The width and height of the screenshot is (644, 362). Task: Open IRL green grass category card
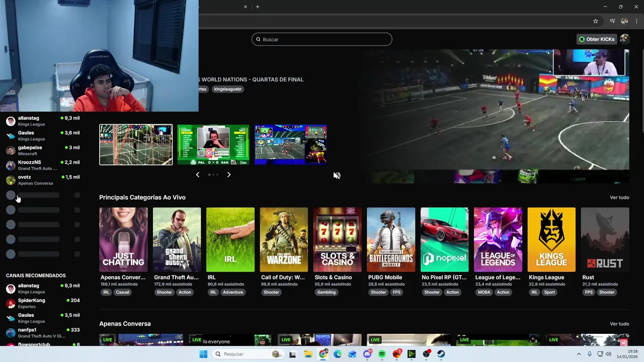click(x=230, y=239)
